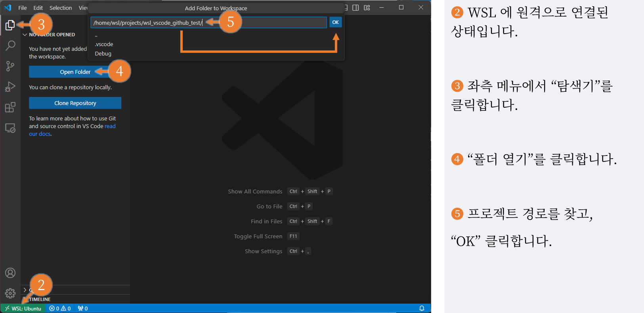Open the Explorer view in activity bar

click(10, 25)
